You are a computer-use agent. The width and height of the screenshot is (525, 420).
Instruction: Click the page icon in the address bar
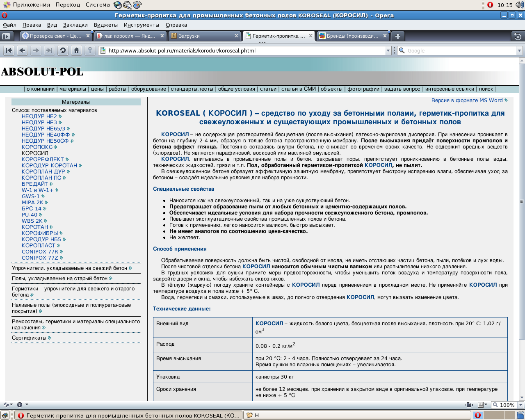coord(103,50)
